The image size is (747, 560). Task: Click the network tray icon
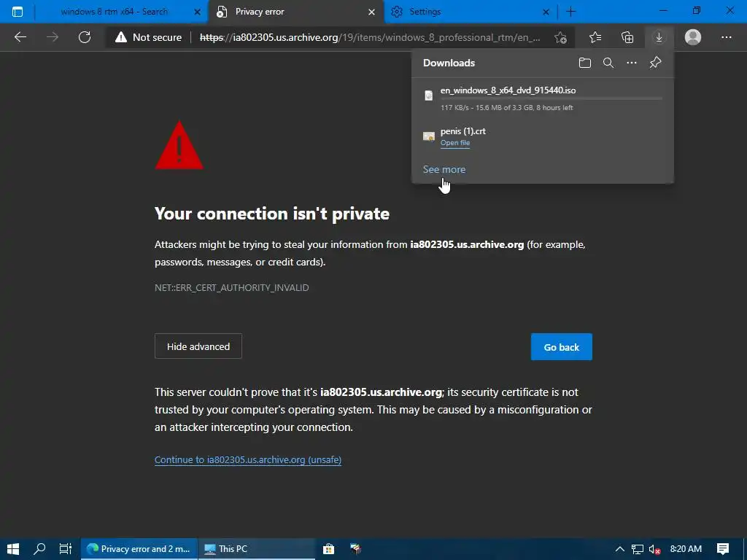638,549
